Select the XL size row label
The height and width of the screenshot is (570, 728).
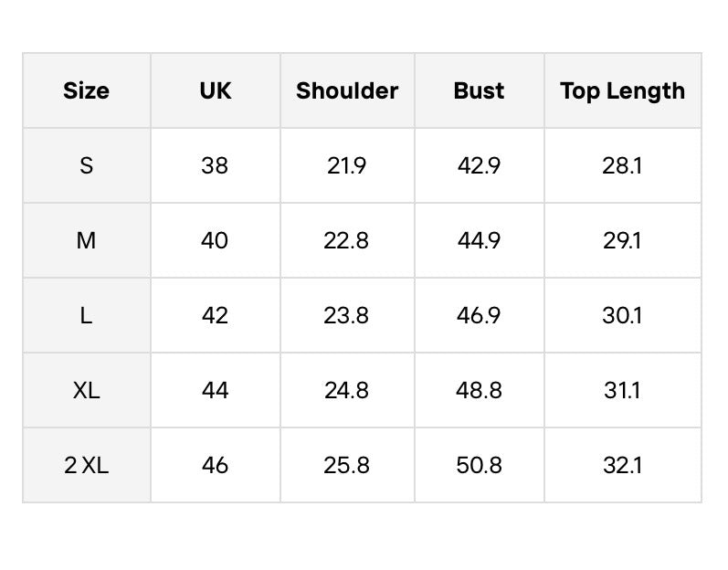87,390
